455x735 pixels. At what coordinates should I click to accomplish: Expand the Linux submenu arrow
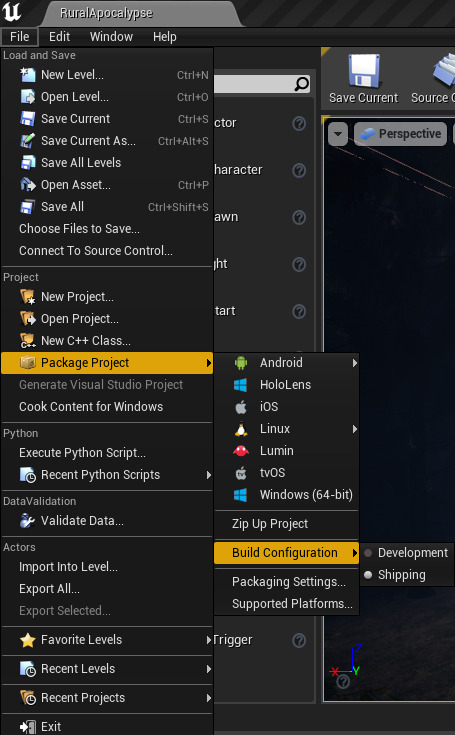click(355, 429)
